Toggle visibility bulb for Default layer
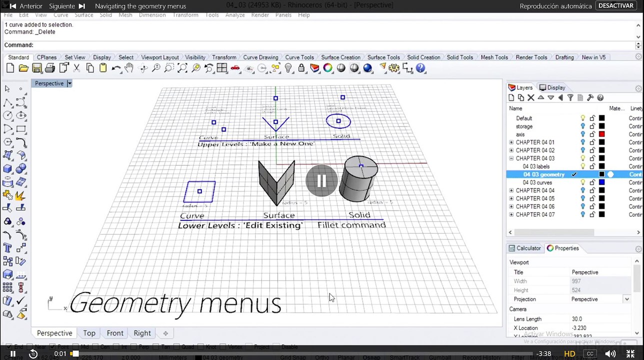 [583, 118]
